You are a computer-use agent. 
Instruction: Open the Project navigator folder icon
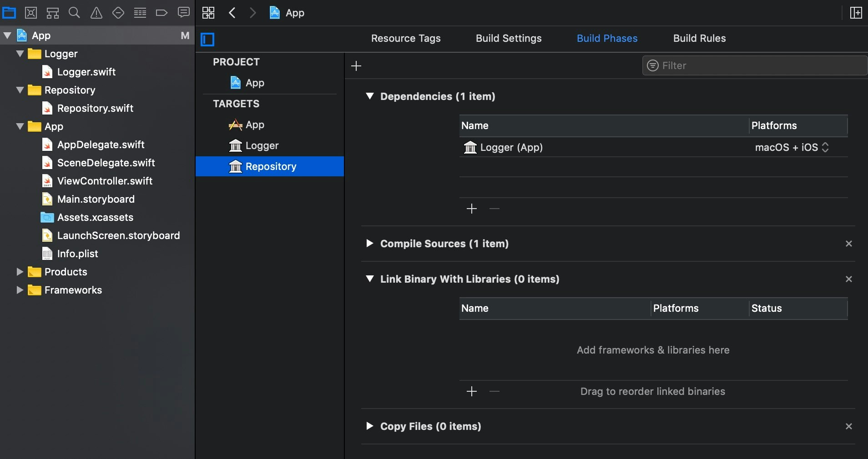[9, 13]
